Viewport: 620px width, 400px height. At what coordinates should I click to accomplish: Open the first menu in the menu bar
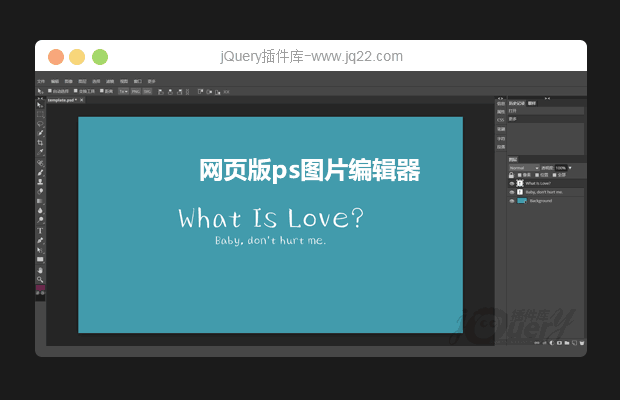pos(41,80)
